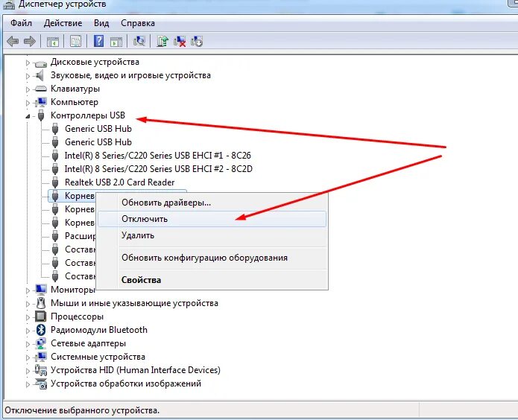Viewport: 518px width, 420px height.
Task: Open Help via the question mark icon
Action: (x=99, y=42)
